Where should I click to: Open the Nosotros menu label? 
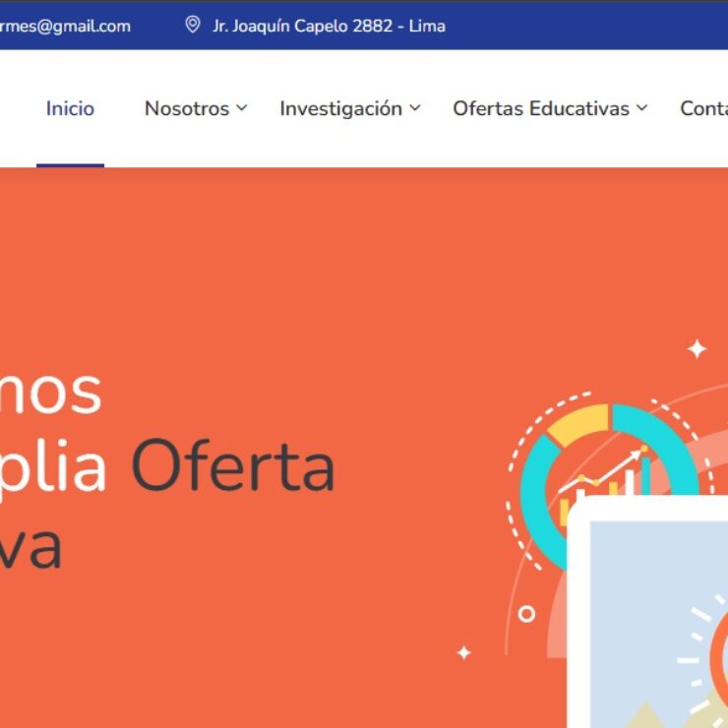coord(187,108)
